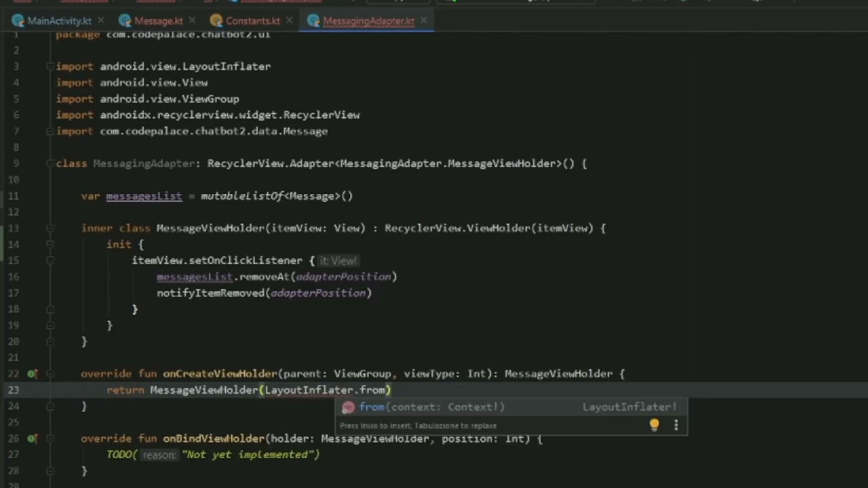Click LayoutInflater in the return statement
868x488 pixels.
tap(309, 390)
